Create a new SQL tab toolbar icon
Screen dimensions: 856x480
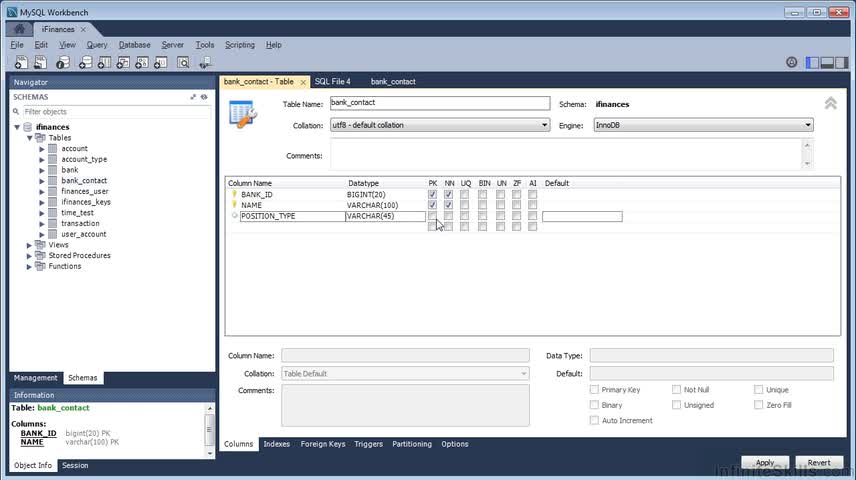(x=21, y=63)
